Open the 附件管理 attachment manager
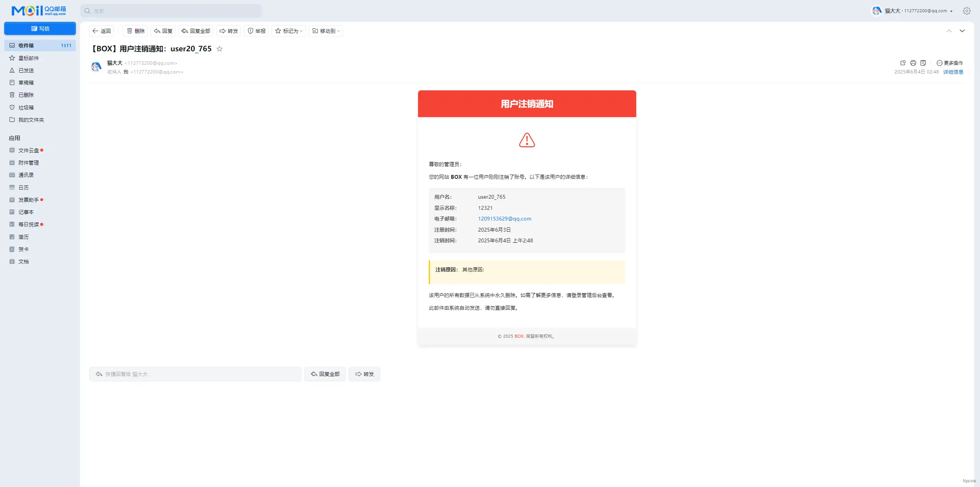The width and height of the screenshot is (980, 487). click(28, 162)
